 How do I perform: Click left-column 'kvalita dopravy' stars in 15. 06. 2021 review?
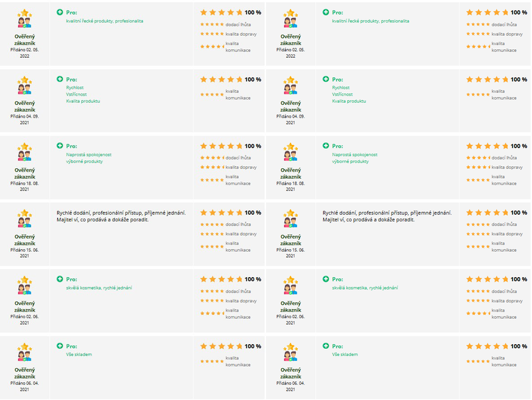[x=212, y=234]
